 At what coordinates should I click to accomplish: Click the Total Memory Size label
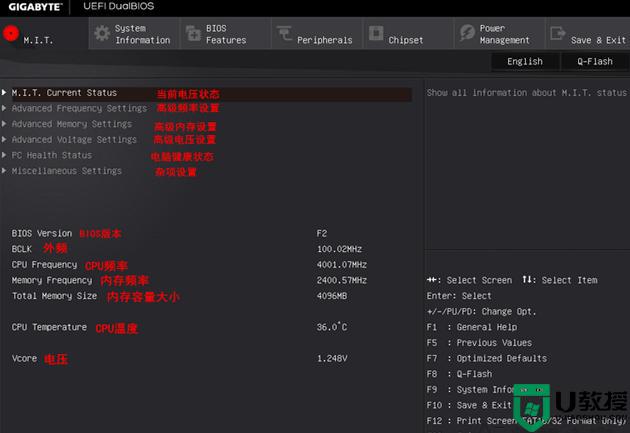coord(54,296)
